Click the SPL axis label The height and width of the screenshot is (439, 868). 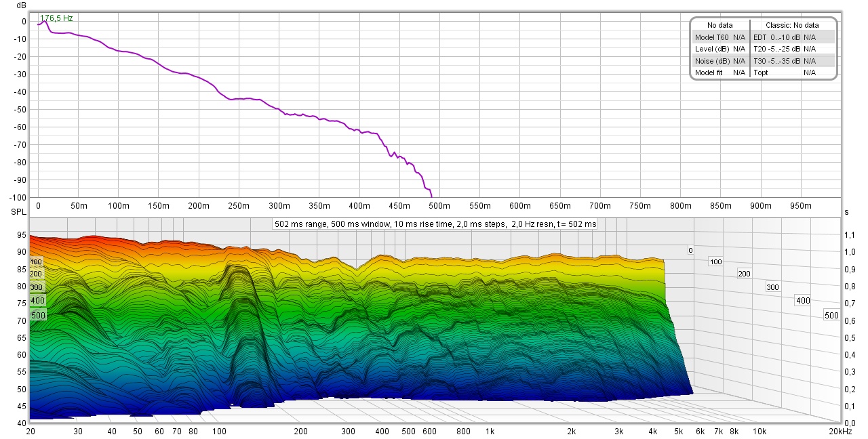(x=18, y=213)
